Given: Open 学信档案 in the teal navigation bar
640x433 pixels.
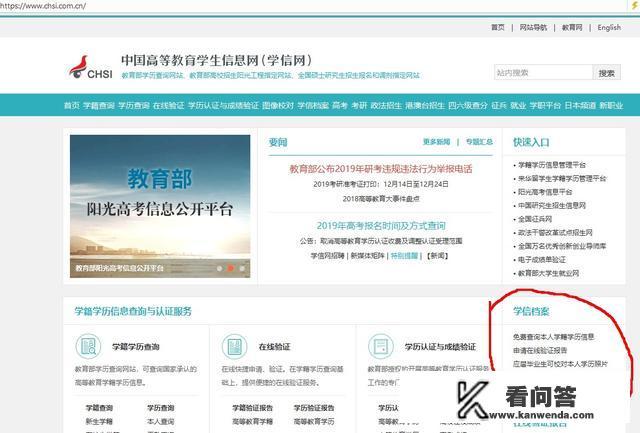Looking at the screenshot, I should [x=313, y=105].
